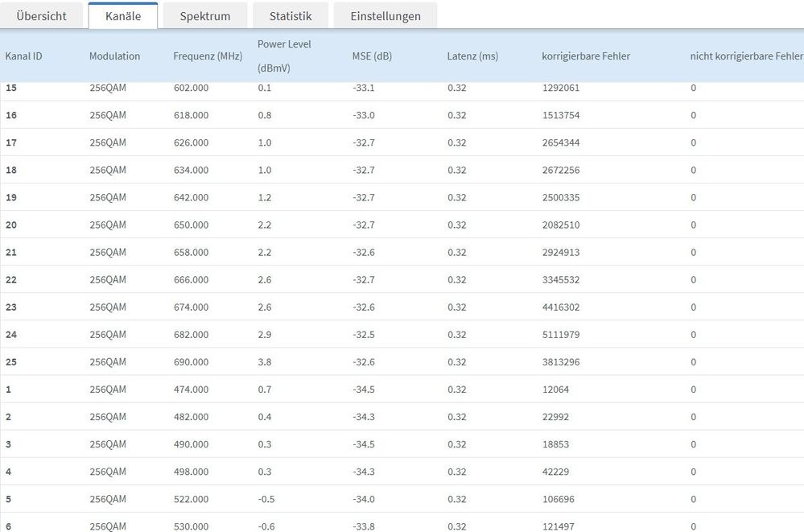
Task: Click the Frequenz (MHz) column header
Action: (x=208, y=56)
